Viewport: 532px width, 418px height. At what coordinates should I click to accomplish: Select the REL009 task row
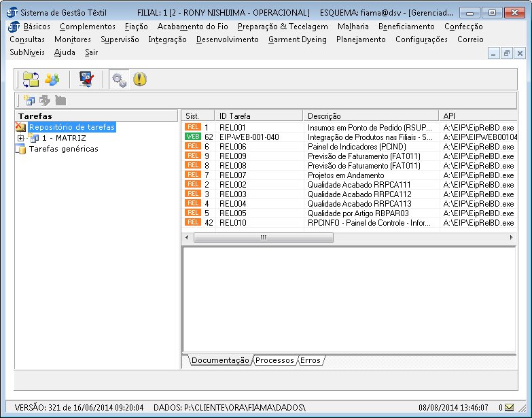tap(349, 156)
